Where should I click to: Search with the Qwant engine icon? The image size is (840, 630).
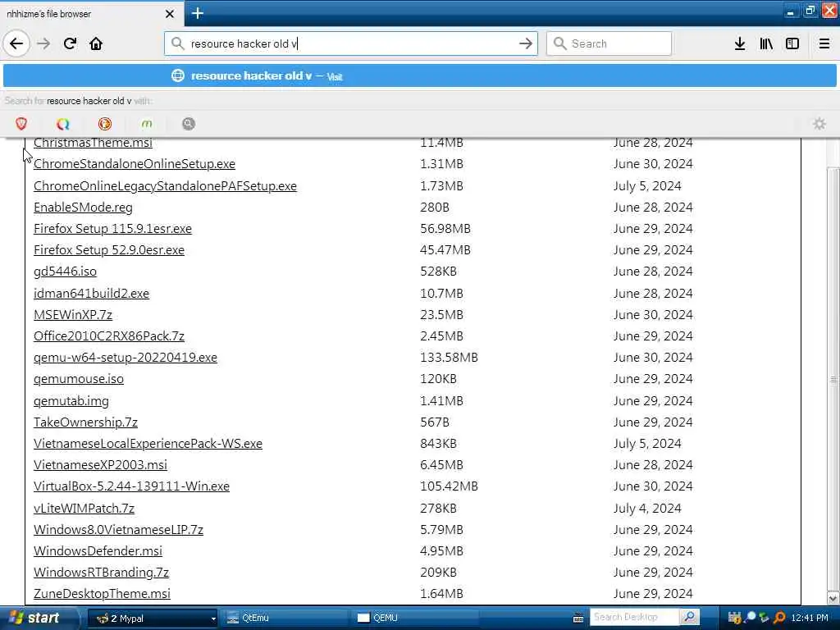63,124
